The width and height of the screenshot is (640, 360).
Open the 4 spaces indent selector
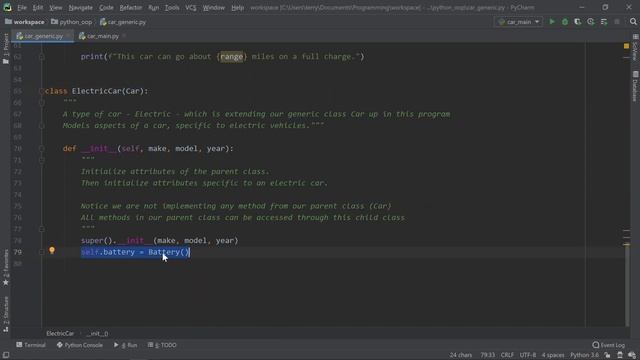pos(553,355)
